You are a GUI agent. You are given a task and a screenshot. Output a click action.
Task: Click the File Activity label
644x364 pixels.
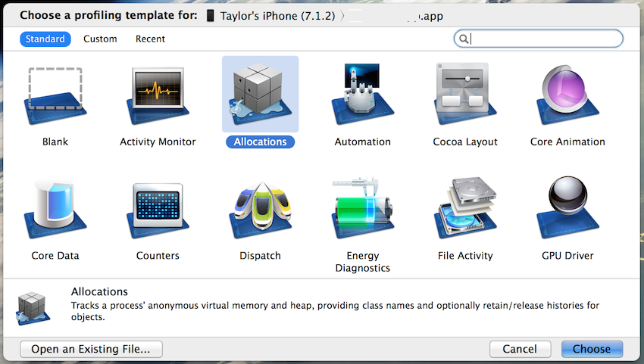pyautogui.click(x=465, y=256)
